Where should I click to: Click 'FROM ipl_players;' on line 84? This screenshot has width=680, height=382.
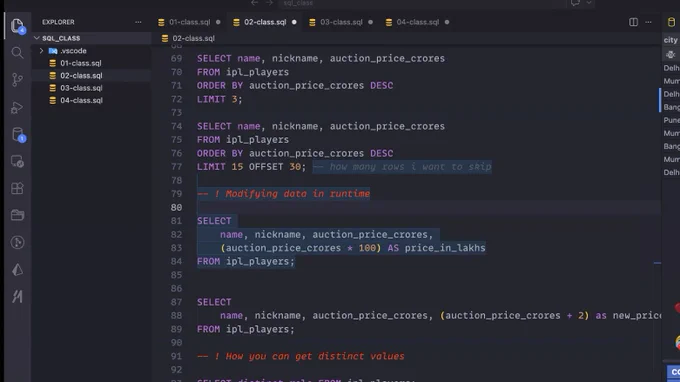[245, 261]
